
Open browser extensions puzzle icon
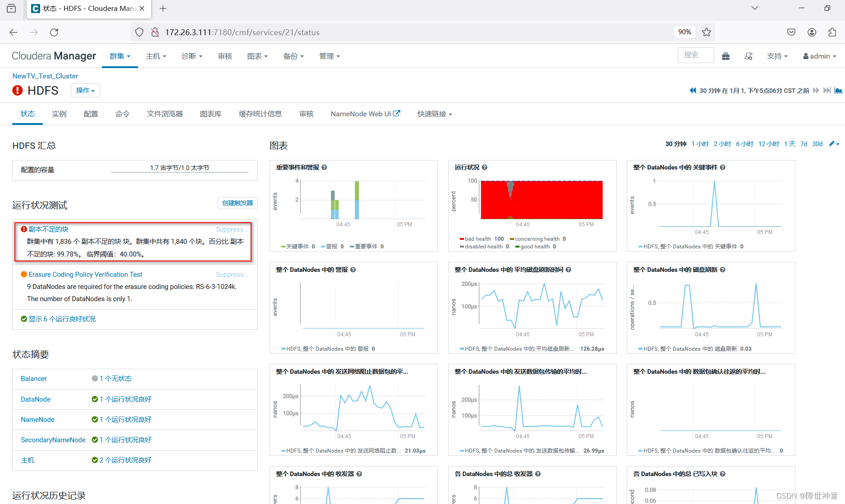coord(832,32)
